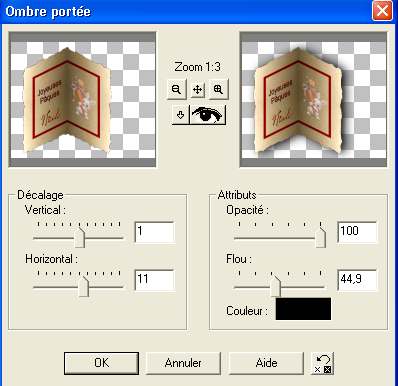The width and height of the screenshot is (398, 386).
Task: Click the OK button
Action: (101, 363)
